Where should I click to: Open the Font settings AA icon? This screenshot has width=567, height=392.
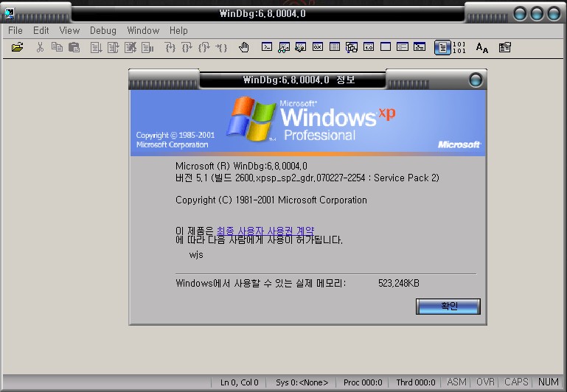pos(481,47)
